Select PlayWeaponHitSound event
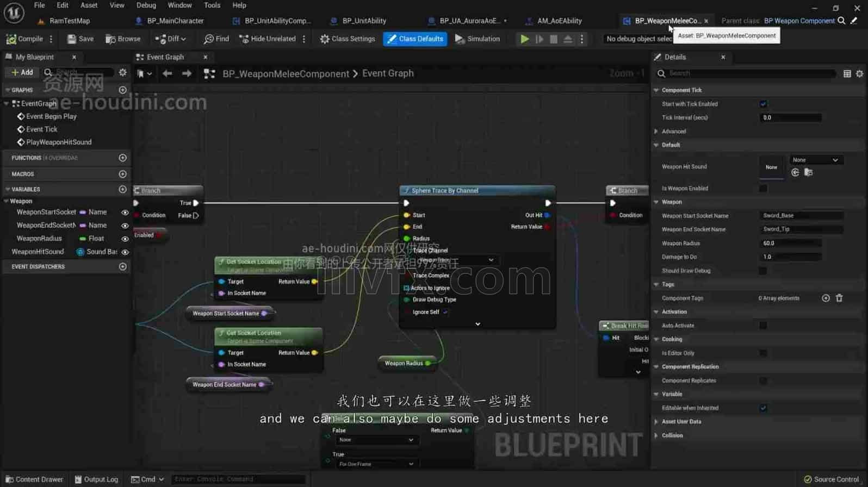This screenshot has width=868, height=487. (59, 142)
